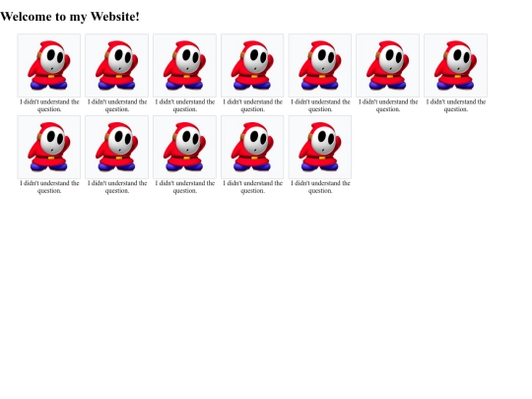Open the fifth Shy Guy thumbnail in bottom row
This screenshot has height=399, width=532.
pyautogui.click(x=320, y=147)
